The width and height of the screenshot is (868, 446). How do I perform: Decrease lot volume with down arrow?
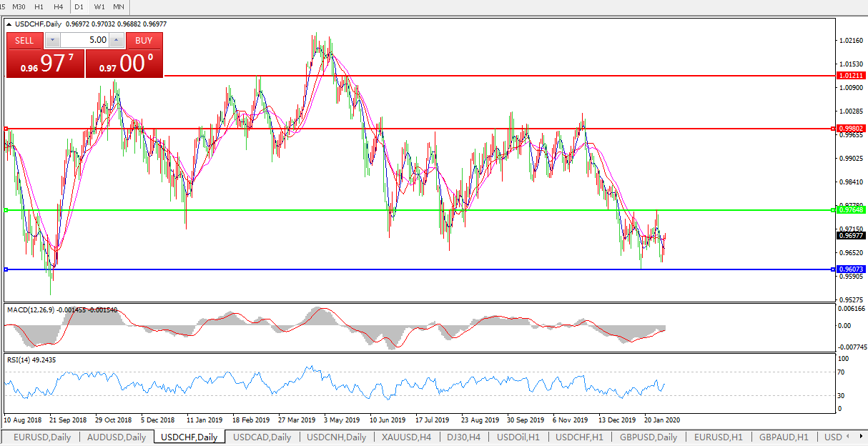pyautogui.click(x=52, y=41)
